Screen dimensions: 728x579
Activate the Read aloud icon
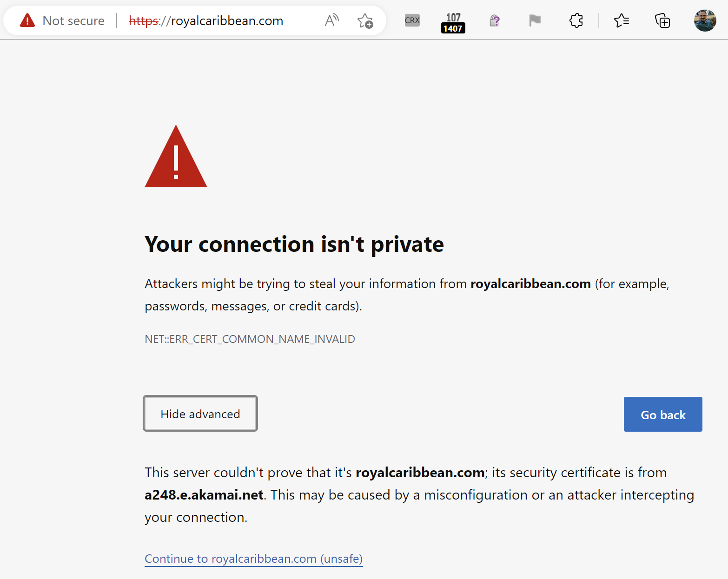coord(331,20)
